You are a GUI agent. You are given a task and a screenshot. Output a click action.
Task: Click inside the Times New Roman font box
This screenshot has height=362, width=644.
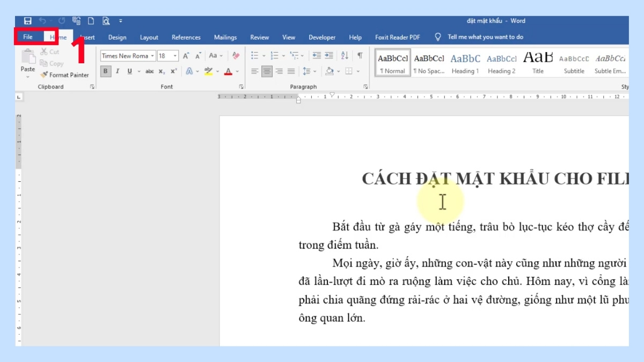point(125,55)
